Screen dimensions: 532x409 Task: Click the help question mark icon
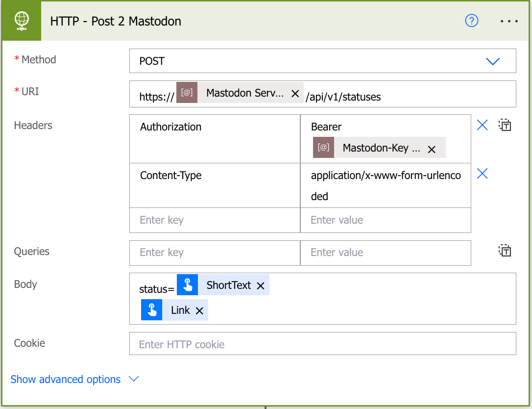pos(471,21)
